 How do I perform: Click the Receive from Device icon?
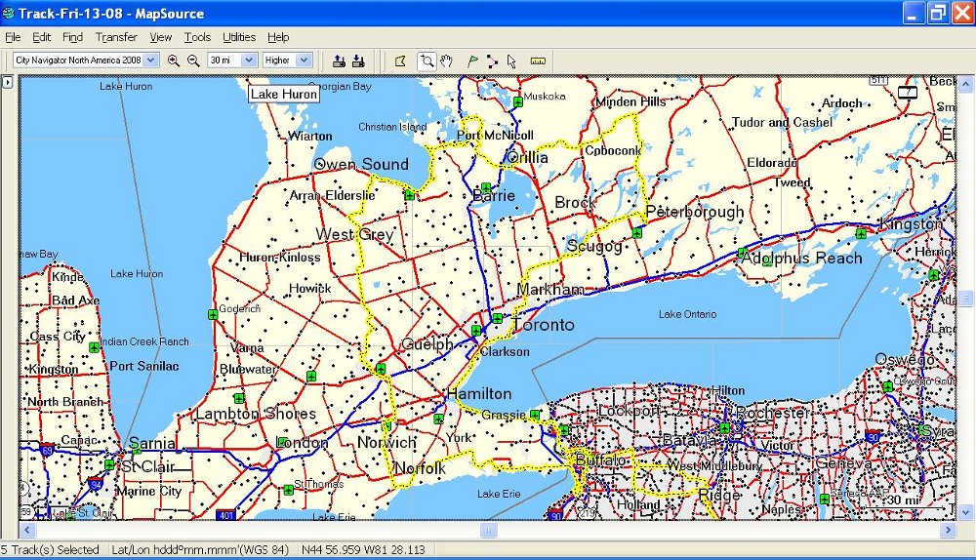[x=358, y=61]
